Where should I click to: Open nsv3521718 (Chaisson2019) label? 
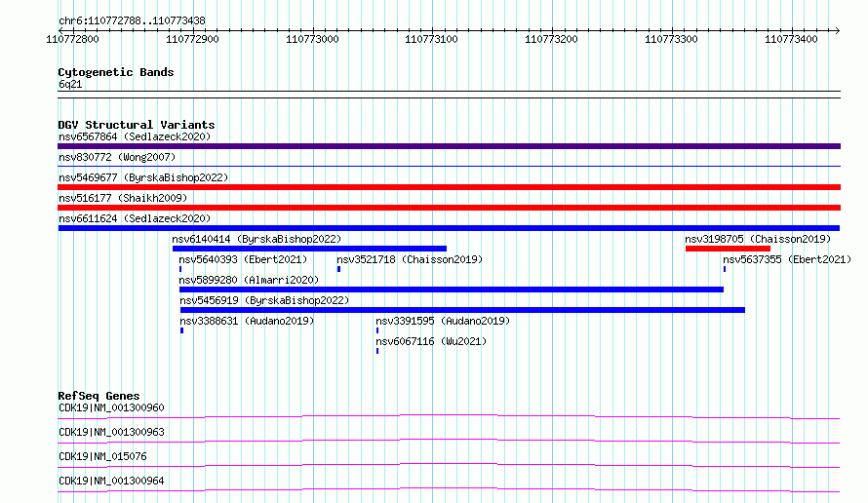pyautogui.click(x=410, y=259)
